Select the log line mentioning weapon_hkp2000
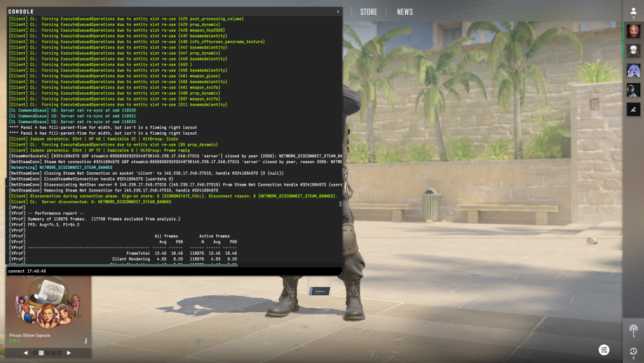Screen dimensions: 644x363 pyautogui.click(x=117, y=30)
